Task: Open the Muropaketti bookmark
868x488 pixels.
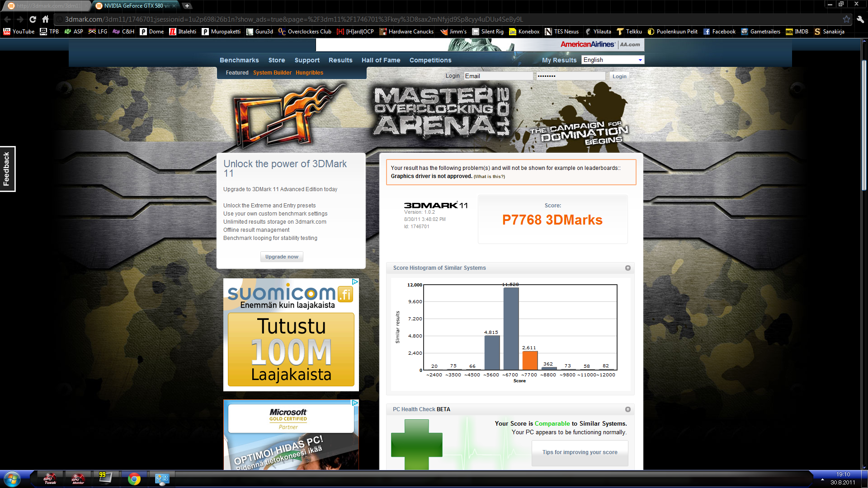Action: coord(221,32)
